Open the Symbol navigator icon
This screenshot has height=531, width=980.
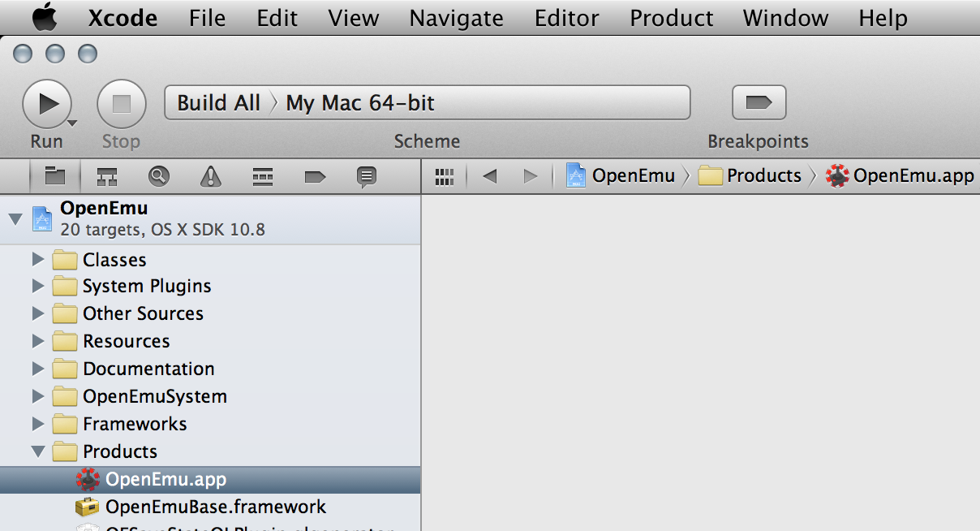point(107,175)
